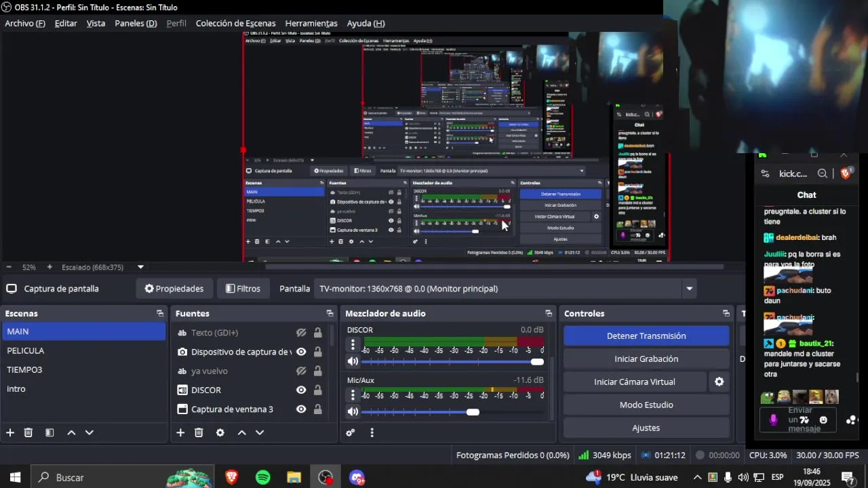Mute the Mic/Aux audio channel
Image resolution: width=868 pixels, height=488 pixels.
click(x=353, y=411)
